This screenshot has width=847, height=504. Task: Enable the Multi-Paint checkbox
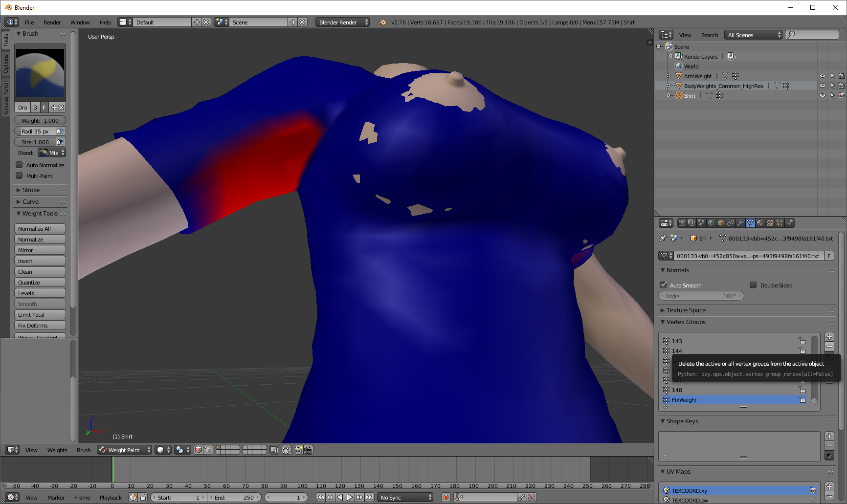[x=20, y=175]
